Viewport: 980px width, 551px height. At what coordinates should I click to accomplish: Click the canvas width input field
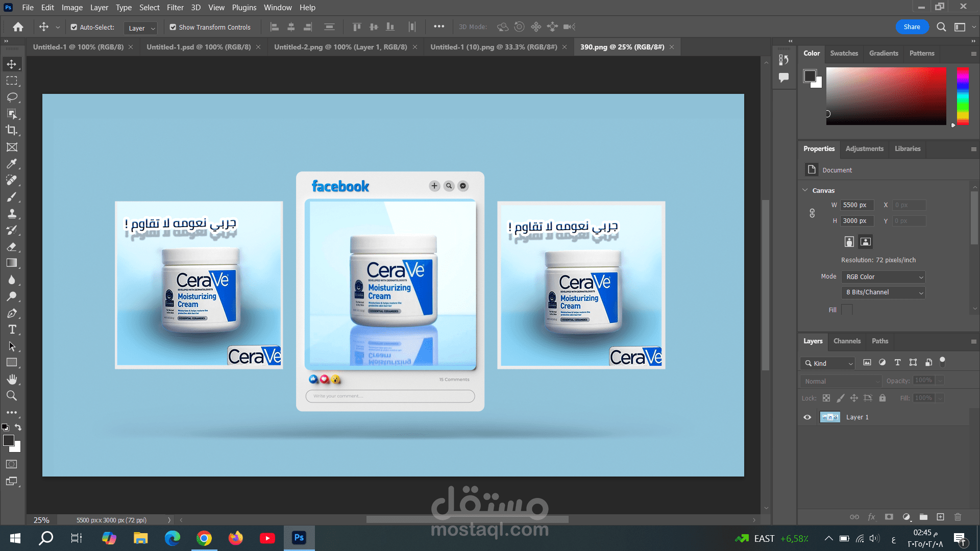tap(856, 205)
